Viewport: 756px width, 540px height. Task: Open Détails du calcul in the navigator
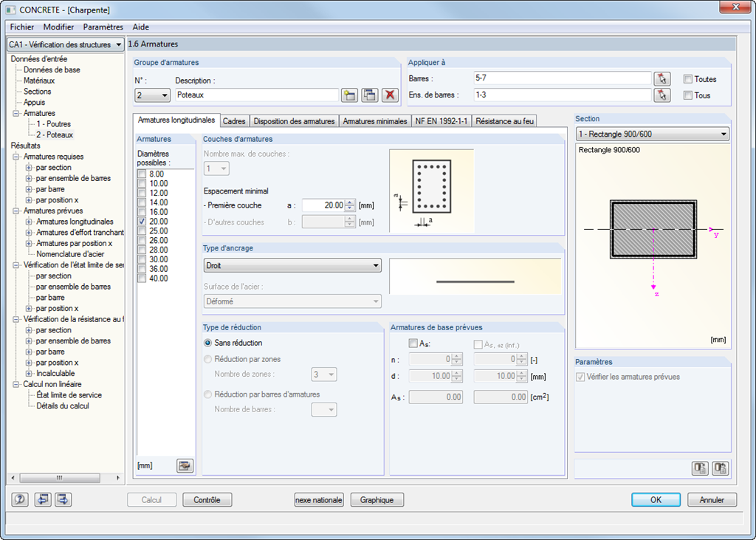[x=63, y=406]
